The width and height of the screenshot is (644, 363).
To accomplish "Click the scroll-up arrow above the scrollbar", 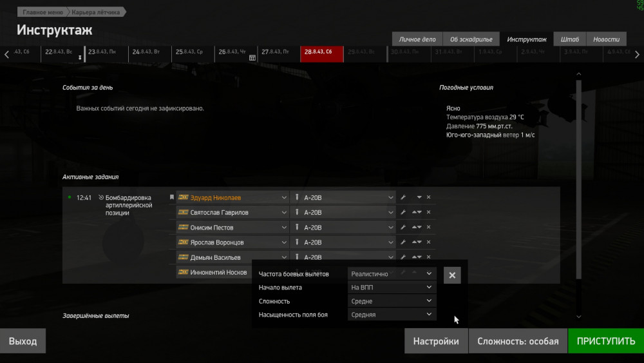I will coord(579,74).
